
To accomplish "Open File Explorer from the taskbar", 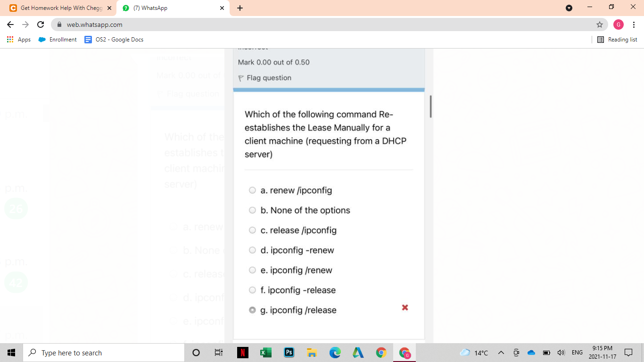I will [x=312, y=353].
